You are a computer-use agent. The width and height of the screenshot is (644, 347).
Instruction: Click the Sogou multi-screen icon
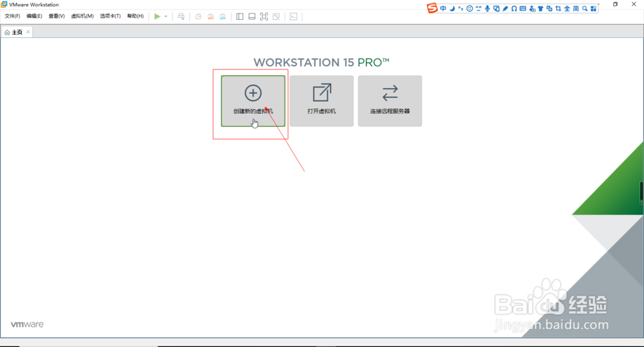pos(496,8)
